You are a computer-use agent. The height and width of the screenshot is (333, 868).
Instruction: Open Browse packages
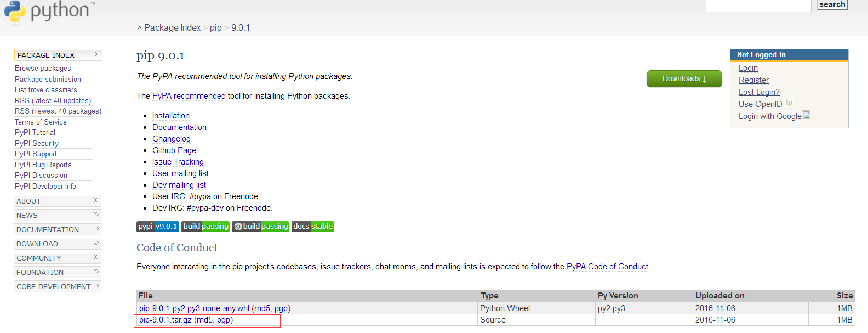43,69
